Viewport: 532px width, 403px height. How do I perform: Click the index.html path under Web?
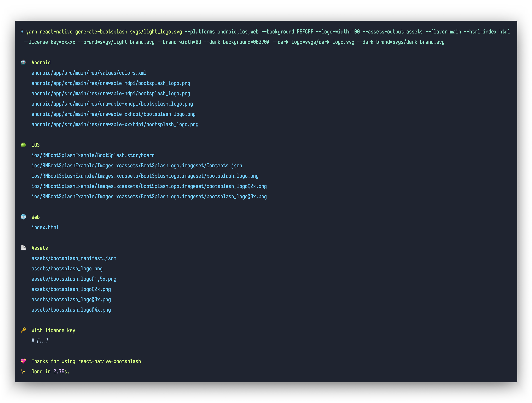tap(45, 227)
